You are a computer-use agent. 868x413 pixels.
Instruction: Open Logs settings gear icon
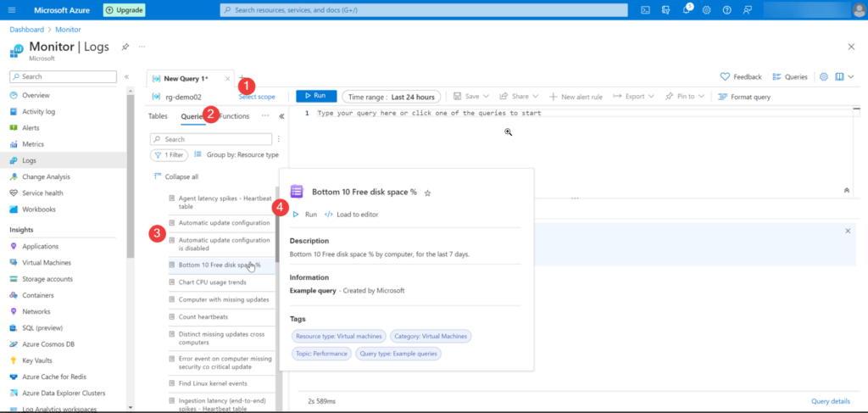point(823,77)
